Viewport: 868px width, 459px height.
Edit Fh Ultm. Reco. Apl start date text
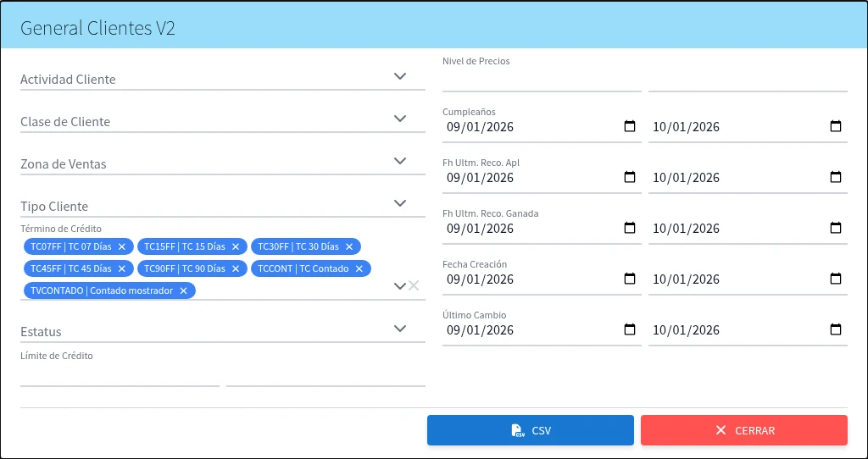coord(480,178)
